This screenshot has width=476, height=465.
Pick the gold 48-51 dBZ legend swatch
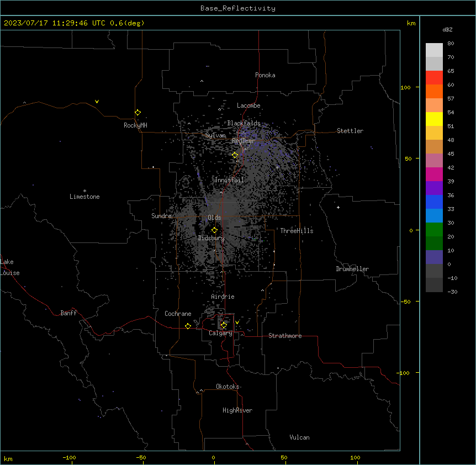click(x=434, y=133)
